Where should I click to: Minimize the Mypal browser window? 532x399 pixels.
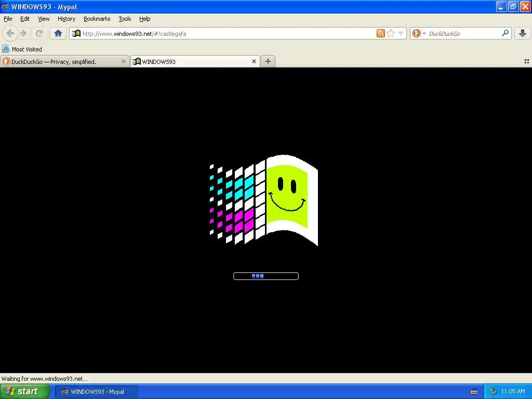point(501,6)
